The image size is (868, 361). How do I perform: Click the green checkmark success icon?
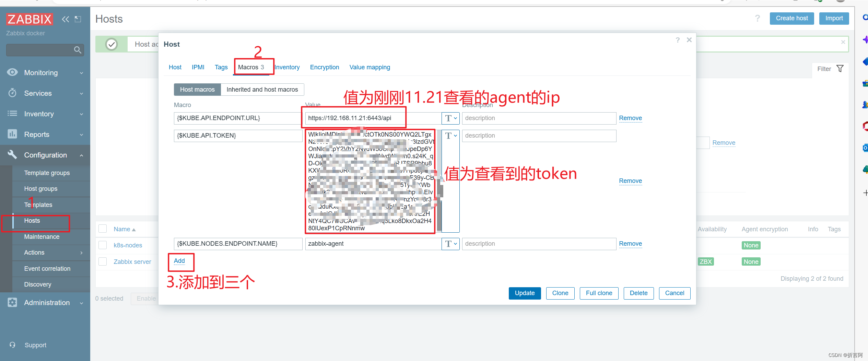tap(112, 44)
